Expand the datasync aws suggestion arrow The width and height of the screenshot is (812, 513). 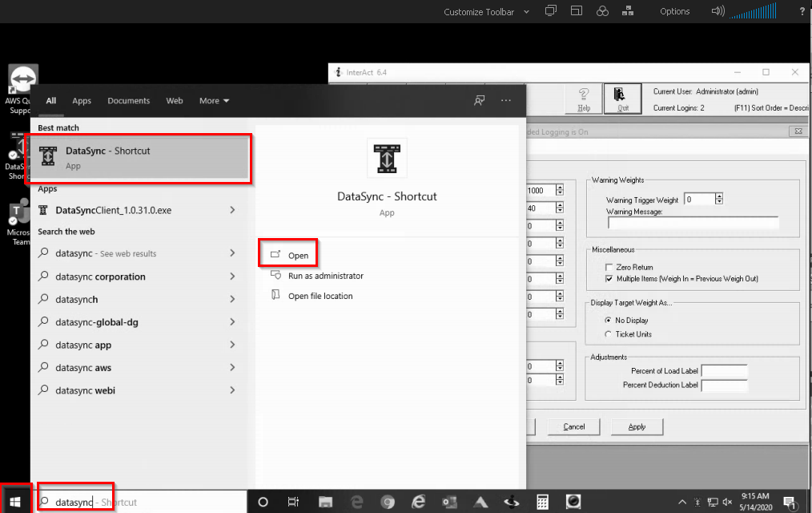(x=232, y=367)
